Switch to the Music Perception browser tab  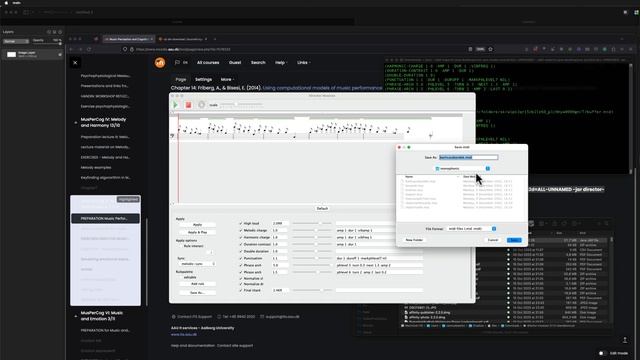pyautogui.click(x=128, y=39)
